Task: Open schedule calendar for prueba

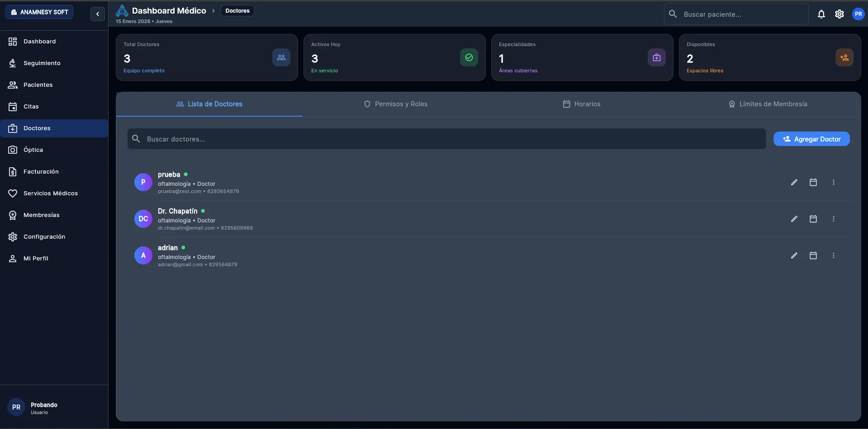Action: tap(813, 182)
